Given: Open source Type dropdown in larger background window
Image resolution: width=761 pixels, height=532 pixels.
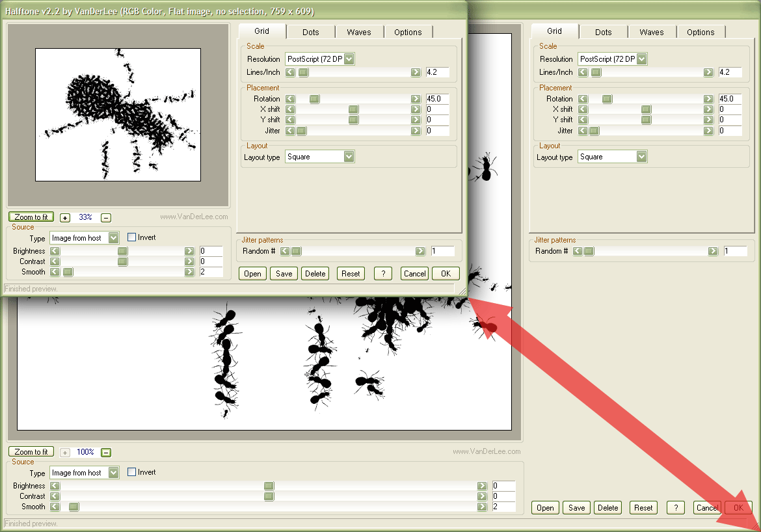Looking at the screenshot, I should pos(114,473).
